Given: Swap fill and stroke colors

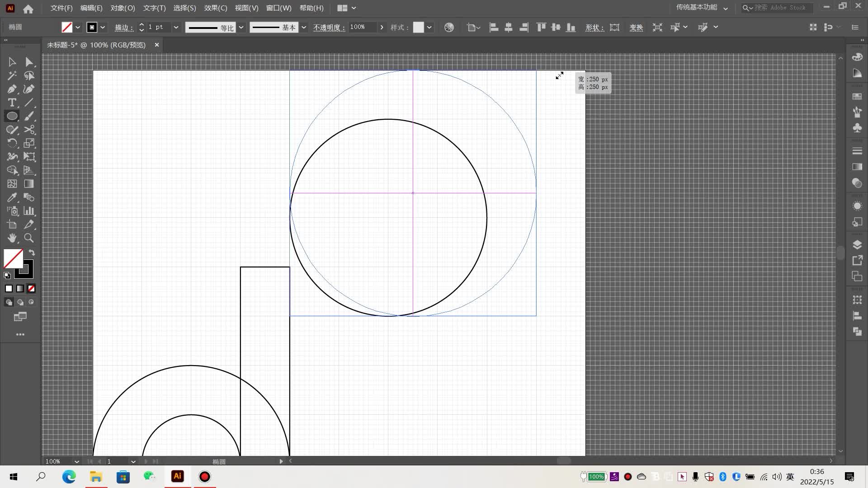Looking at the screenshot, I should [x=32, y=253].
